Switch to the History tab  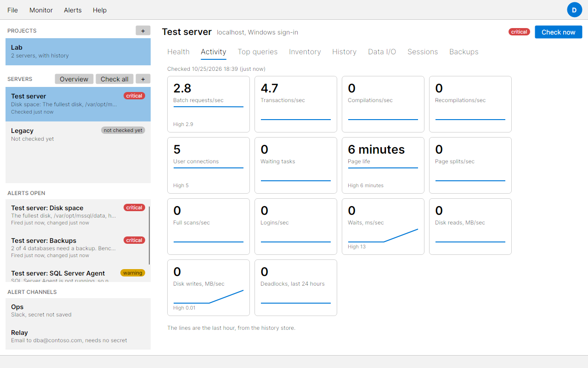pyautogui.click(x=345, y=52)
